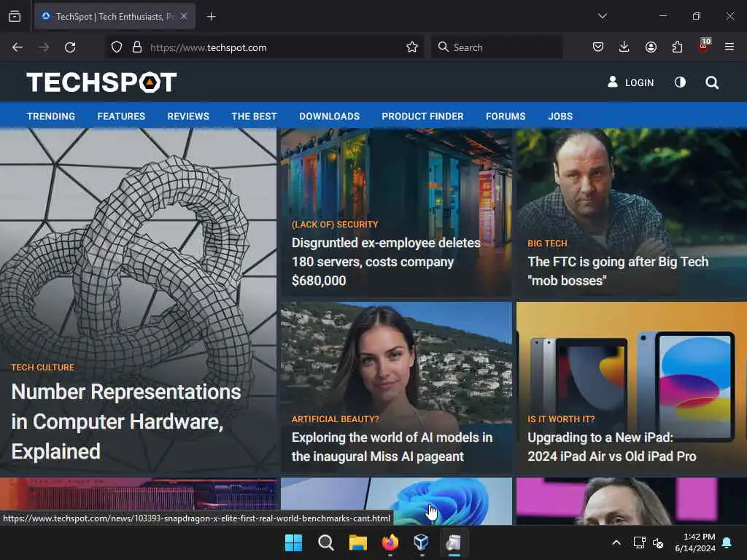Open the Extensions puzzle icon

tap(677, 47)
